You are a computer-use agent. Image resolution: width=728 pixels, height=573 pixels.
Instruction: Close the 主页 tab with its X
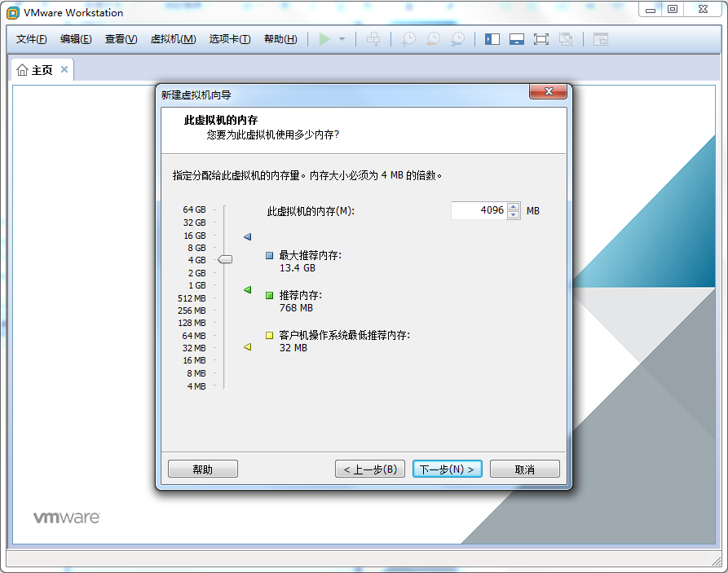pos(64,70)
